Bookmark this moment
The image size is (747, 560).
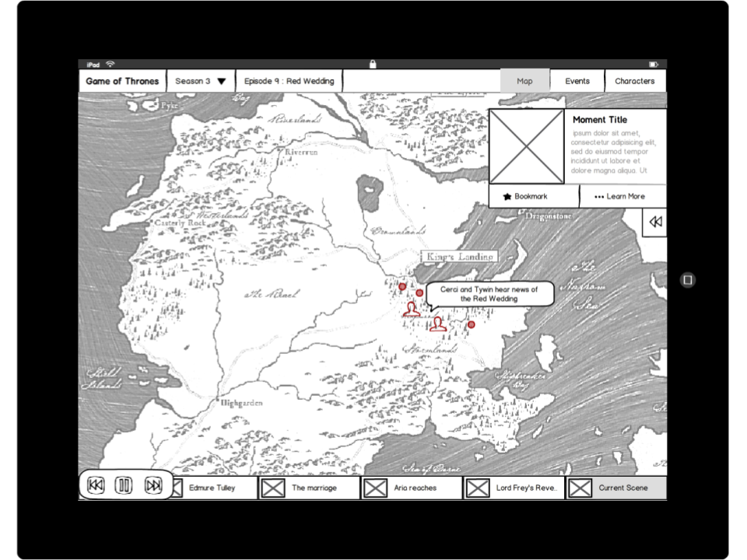(x=534, y=196)
